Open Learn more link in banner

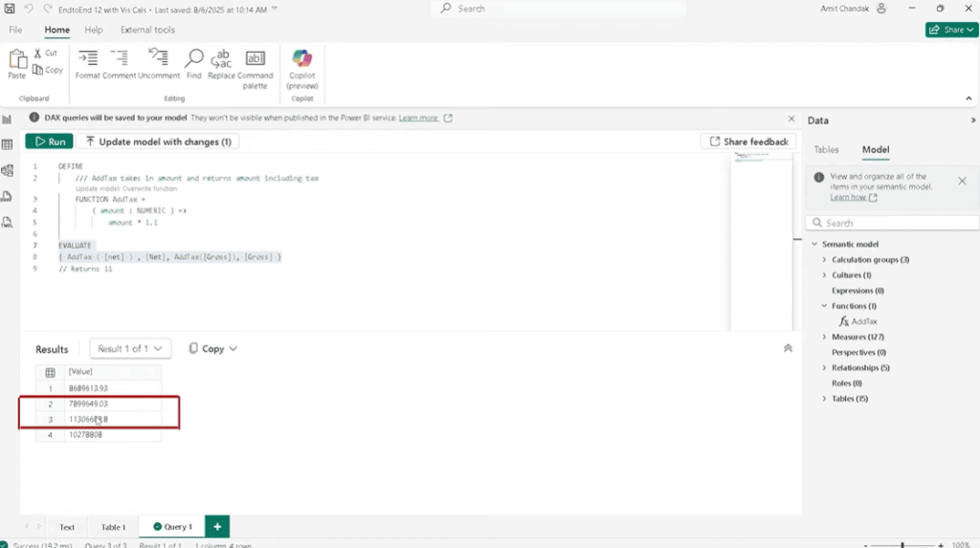[418, 118]
